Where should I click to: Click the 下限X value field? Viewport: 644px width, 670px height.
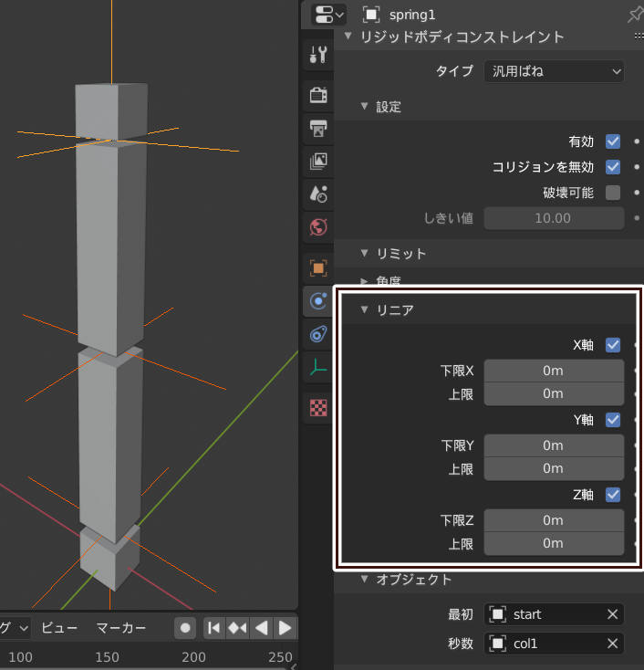point(554,371)
